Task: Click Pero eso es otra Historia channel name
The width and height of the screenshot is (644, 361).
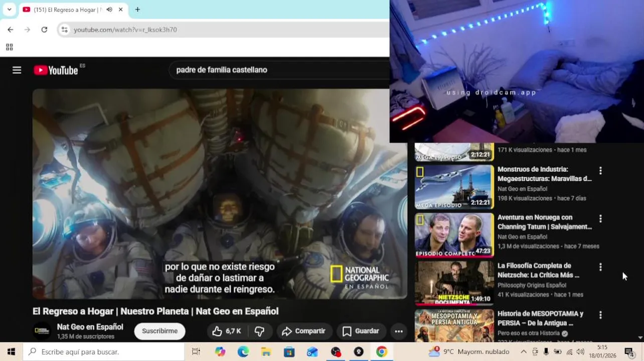Action: click(x=529, y=333)
